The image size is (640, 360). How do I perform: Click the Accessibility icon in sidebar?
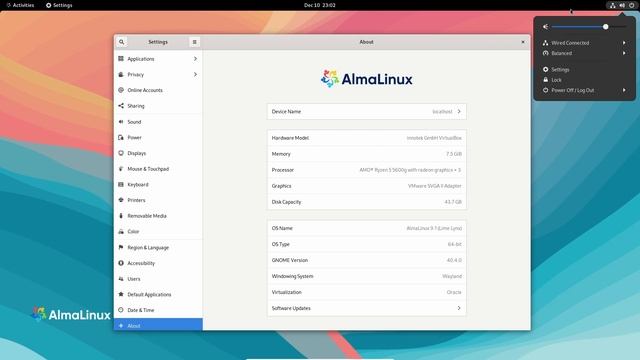tap(121, 263)
